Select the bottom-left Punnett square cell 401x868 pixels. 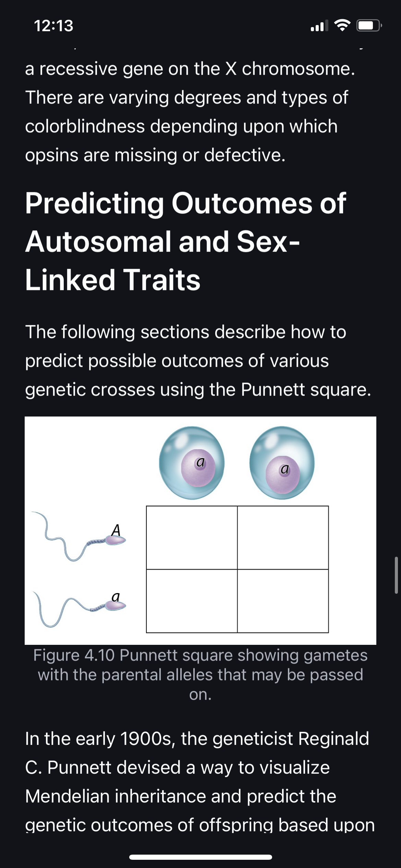[192, 601]
